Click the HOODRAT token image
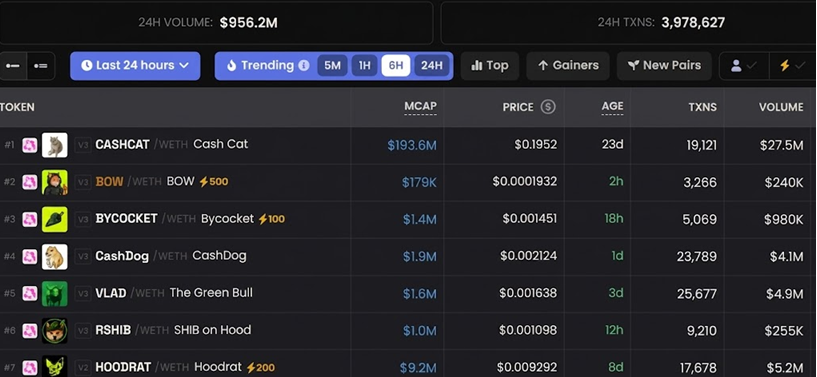 (55, 367)
